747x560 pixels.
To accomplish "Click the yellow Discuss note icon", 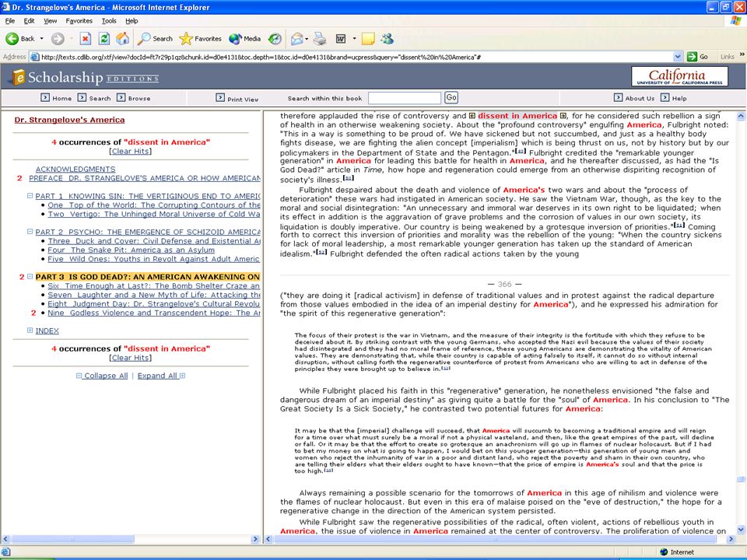I will coord(368,39).
